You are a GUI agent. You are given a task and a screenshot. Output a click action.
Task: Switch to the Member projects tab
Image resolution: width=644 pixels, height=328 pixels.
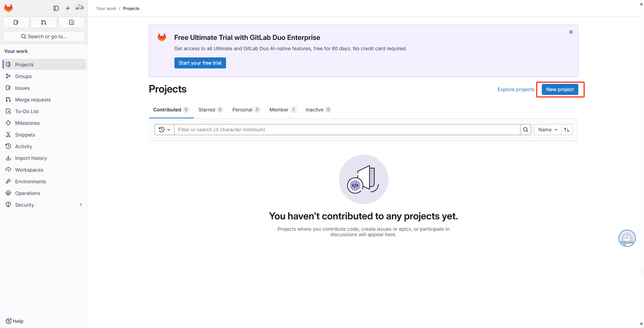click(279, 109)
